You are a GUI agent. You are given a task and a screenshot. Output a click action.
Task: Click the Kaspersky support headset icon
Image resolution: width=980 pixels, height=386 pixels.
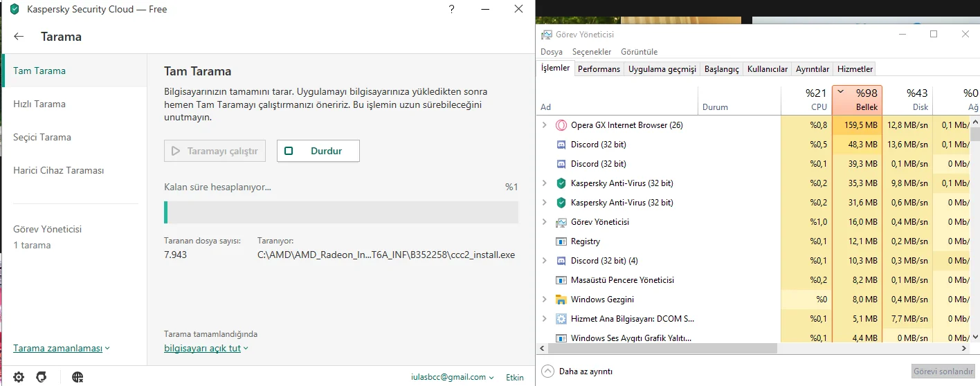coord(42,377)
